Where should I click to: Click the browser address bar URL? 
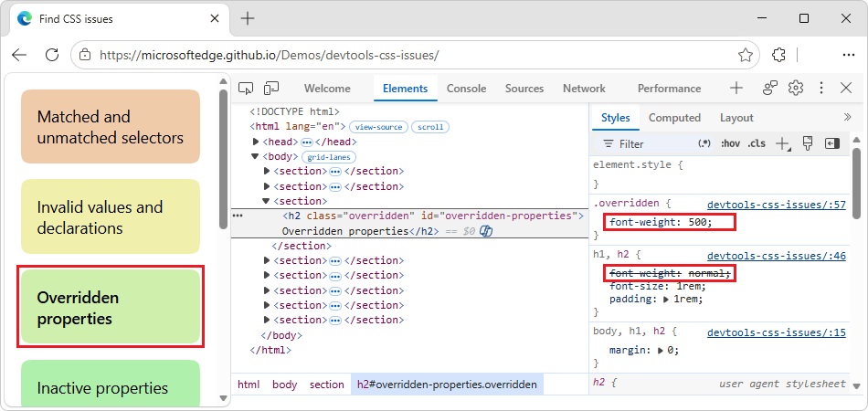click(x=269, y=55)
